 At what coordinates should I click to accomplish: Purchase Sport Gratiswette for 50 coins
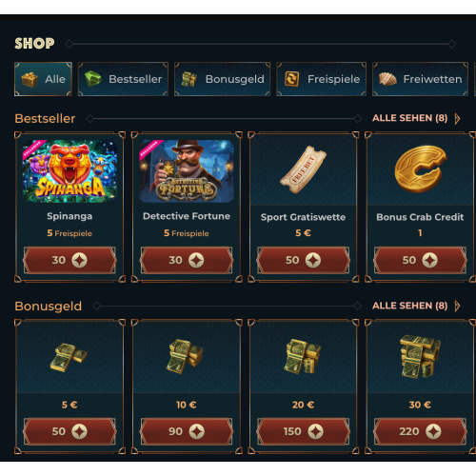303,260
